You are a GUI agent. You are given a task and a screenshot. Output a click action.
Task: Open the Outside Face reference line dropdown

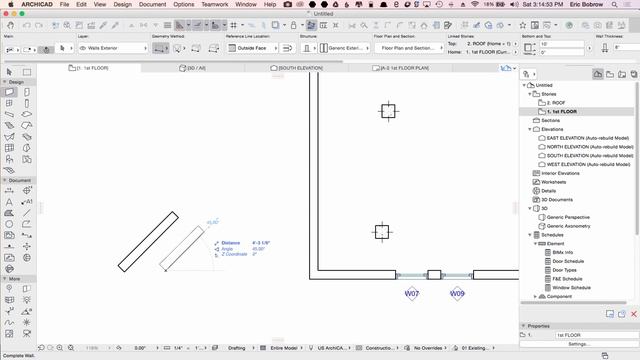pos(252,48)
